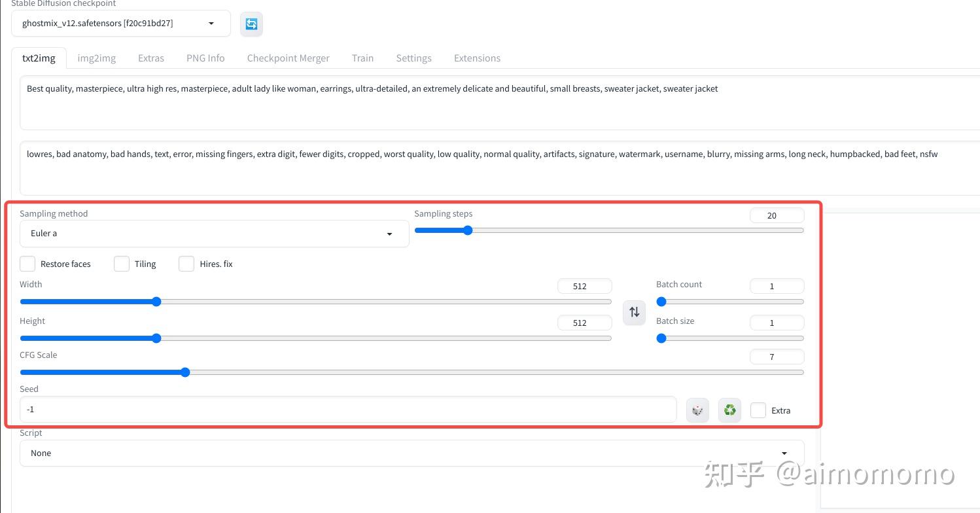
Task: Click the Width slider handle
Action: (156, 302)
